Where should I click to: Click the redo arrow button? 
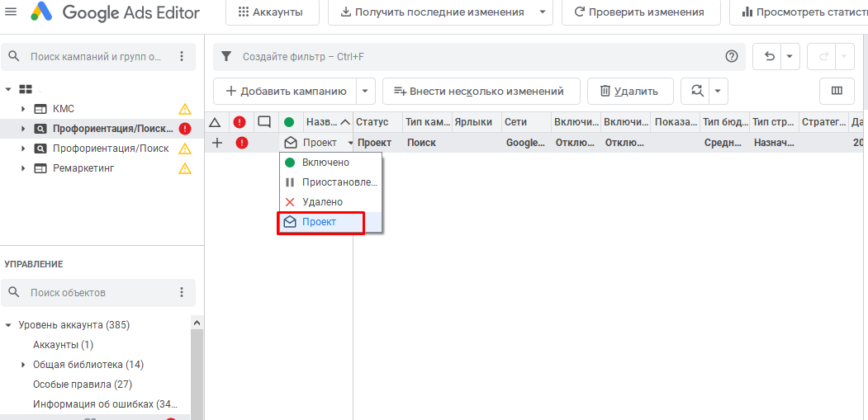823,56
